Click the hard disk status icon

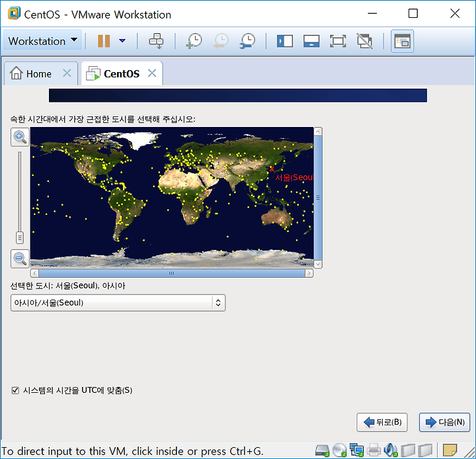tap(322, 450)
